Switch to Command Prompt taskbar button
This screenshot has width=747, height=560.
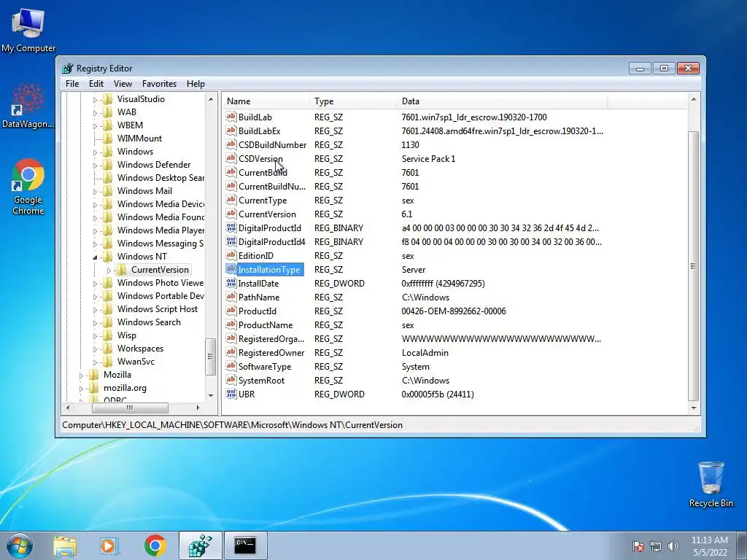[x=245, y=545]
